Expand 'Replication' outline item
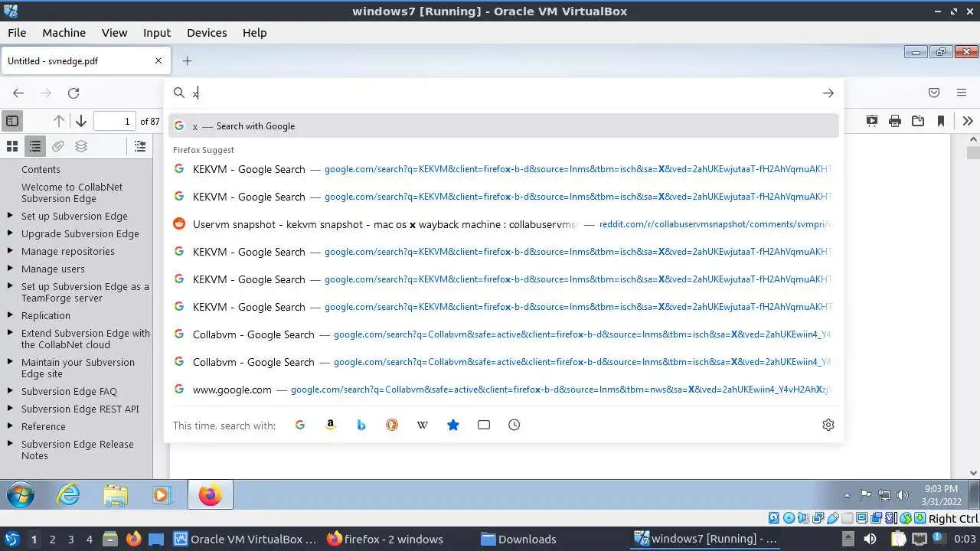Image resolution: width=980 pixels, height=551 pixels. pyautogui.click(x=10, y=315)
